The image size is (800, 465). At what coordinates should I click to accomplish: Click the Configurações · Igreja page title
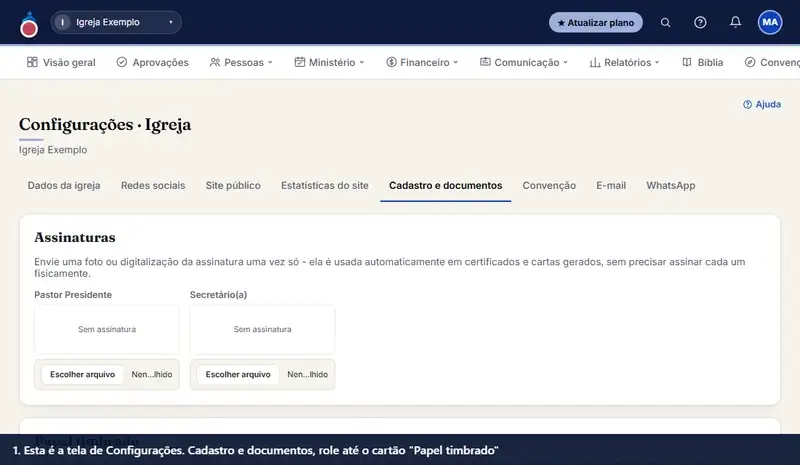[105, 125]
